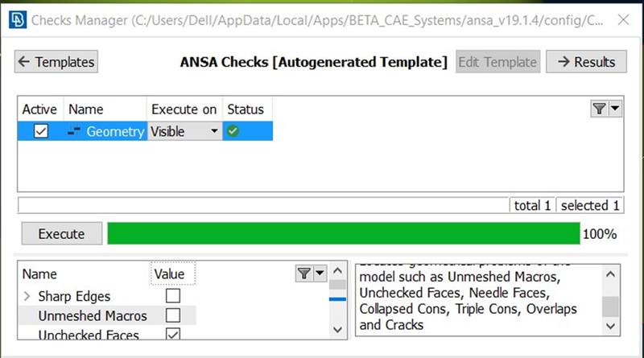Open the Execute on Visible dropdown

tap(185, 131)
